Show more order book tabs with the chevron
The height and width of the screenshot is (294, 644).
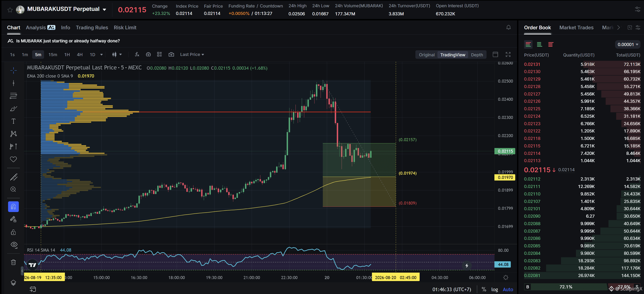pos(618,27)
